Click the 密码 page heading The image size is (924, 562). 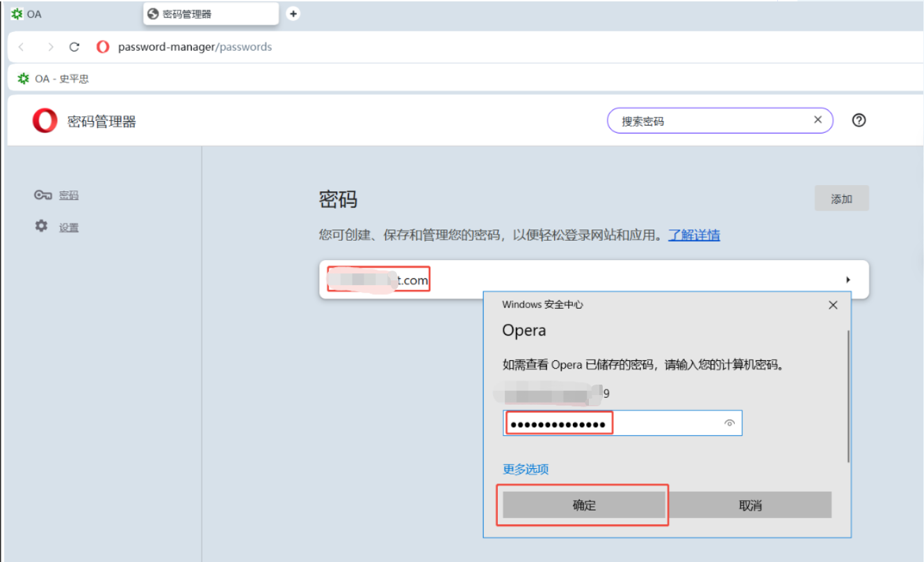tap(338, 200)
